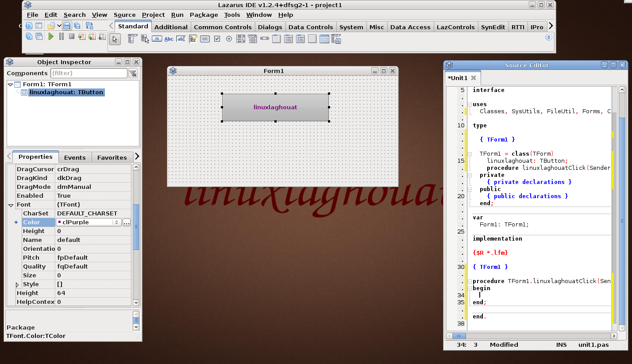Click the Pause execution icon
Viewport: 632px width, 364px height.
[x=62, y=36]
